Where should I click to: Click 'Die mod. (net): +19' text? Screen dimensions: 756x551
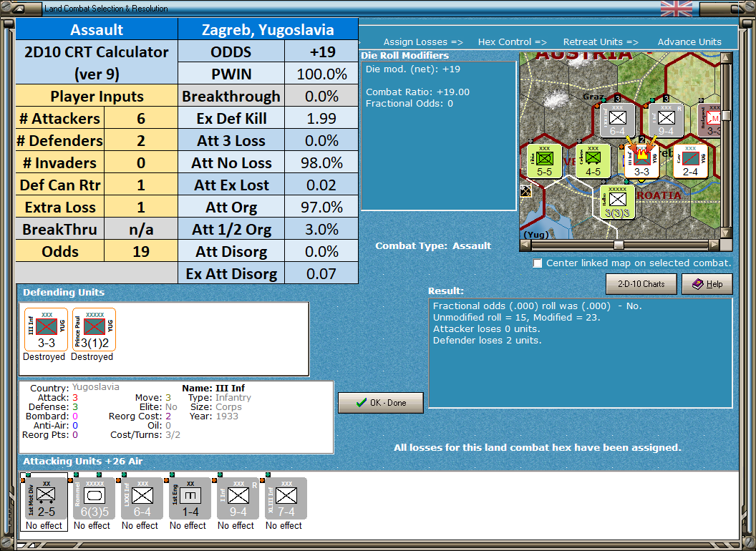(412, 69)
